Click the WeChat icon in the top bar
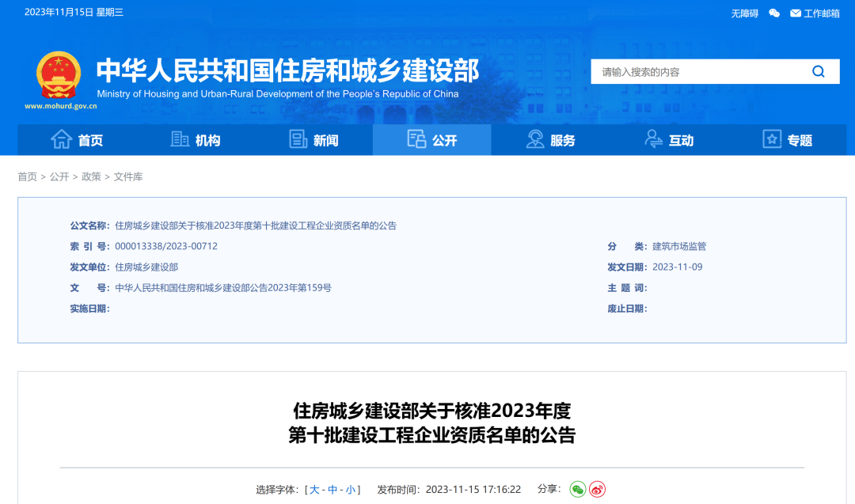This screenshot has height=504, width=855. point(774,13)
